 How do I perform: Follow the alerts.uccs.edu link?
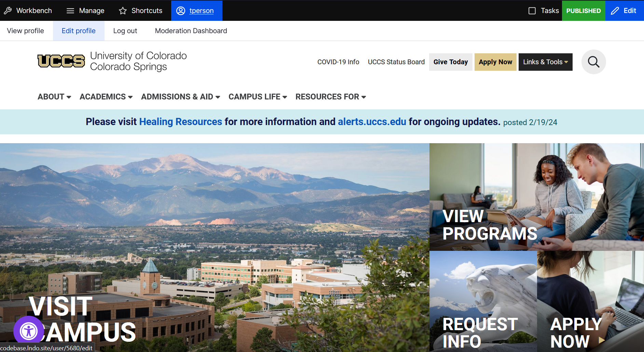[x=372, y=122]
